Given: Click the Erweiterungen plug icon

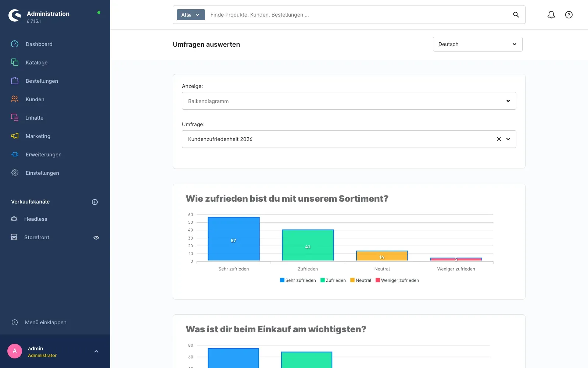Looking at the screenshot, I should click(x=15, y=155).
